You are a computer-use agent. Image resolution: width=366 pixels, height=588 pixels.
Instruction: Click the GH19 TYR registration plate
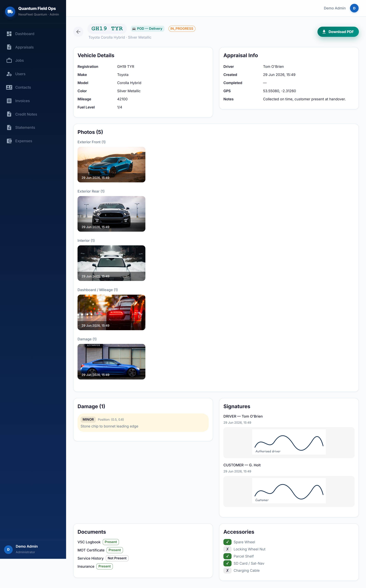click(107, 29)
